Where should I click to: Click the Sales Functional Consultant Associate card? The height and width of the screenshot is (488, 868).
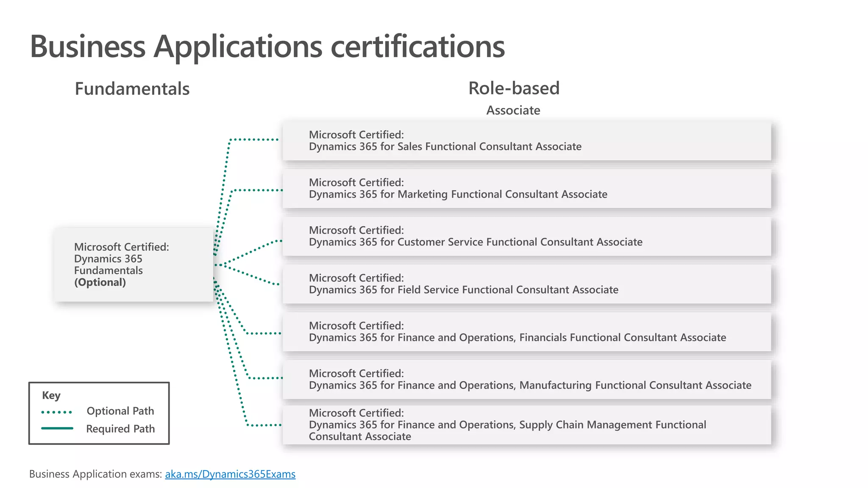(527, 141)
